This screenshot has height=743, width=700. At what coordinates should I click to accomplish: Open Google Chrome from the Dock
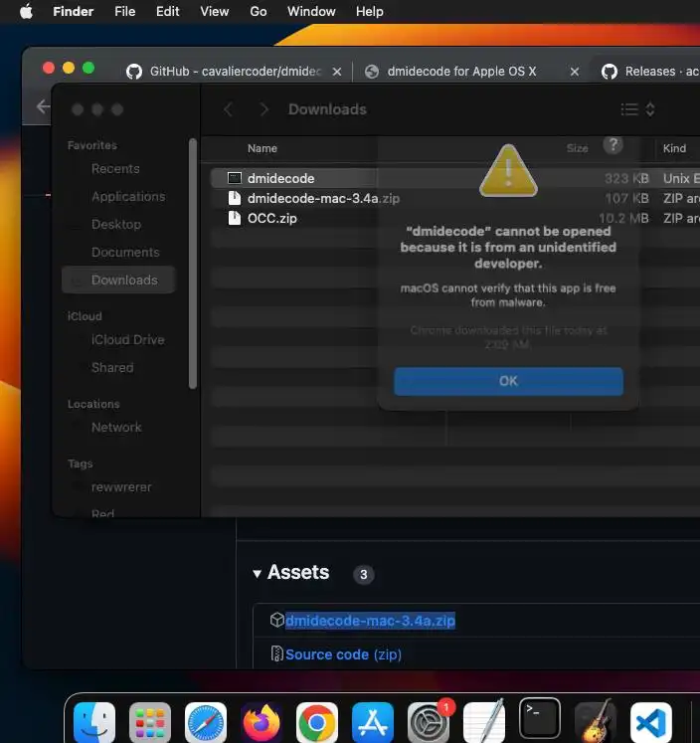(317, 723)
